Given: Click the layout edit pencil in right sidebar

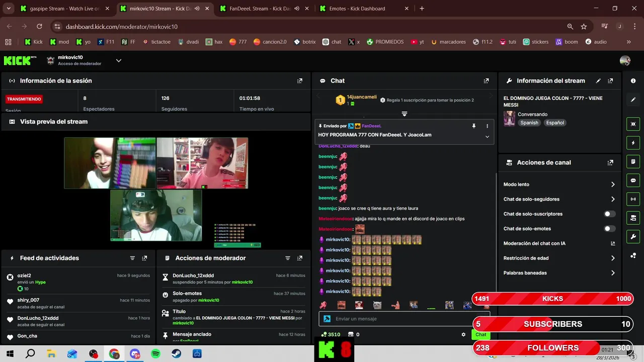Looking at the screenshot, I should (x=633, y=100).
